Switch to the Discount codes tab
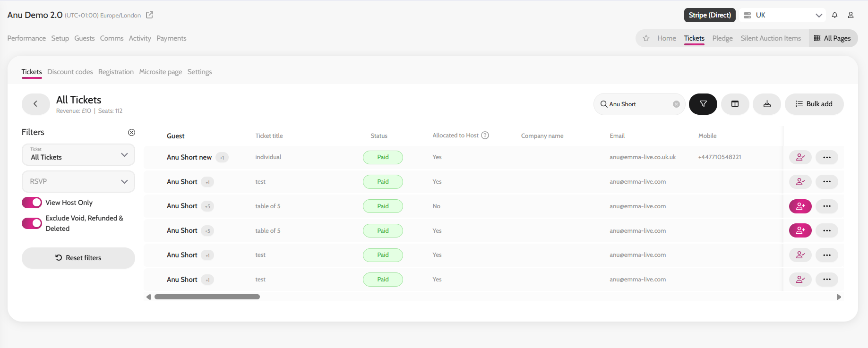Image resolution: width=868 pixels, height=348 pixels. click(70, 72)
